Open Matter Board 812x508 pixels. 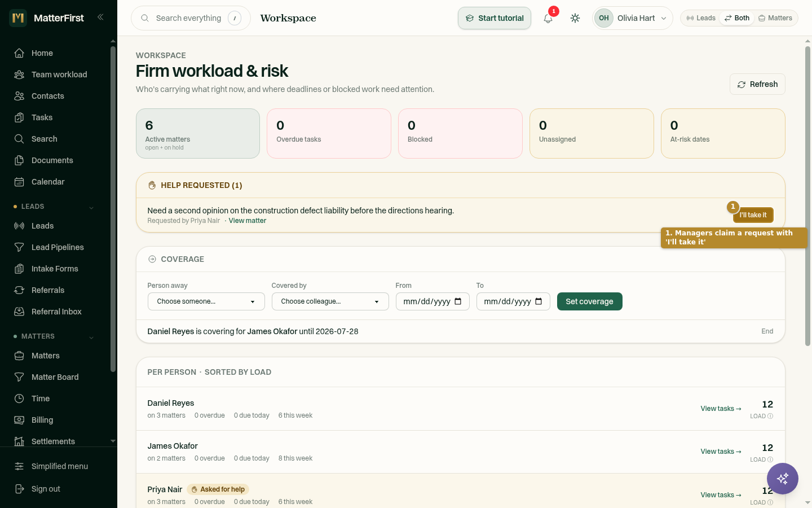coord(56,377)
